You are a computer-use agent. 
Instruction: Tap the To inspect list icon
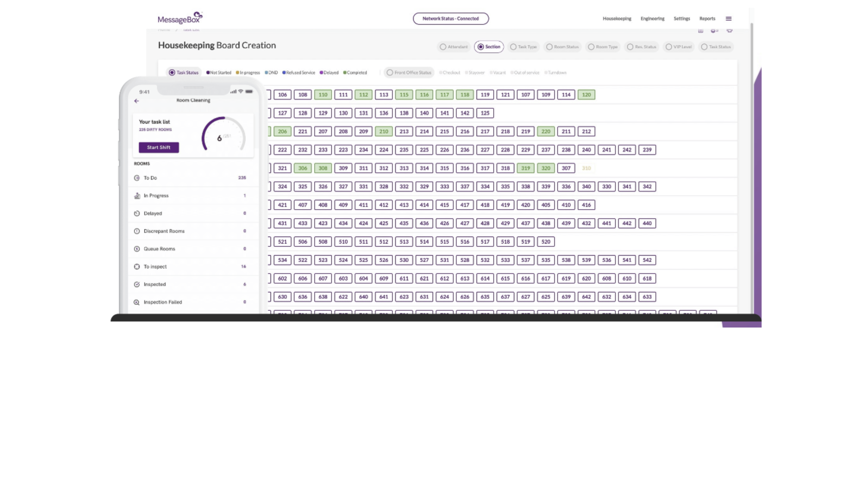point(137,267)
